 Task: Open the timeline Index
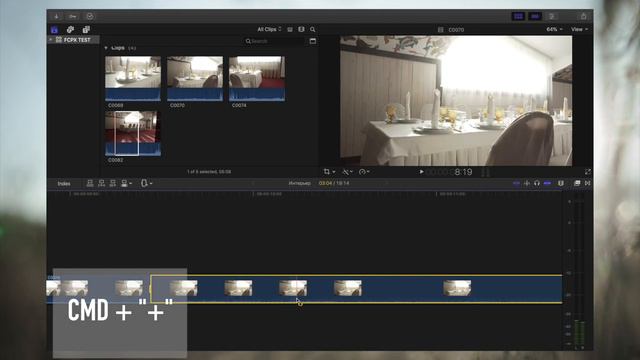[x=64, y=184]
